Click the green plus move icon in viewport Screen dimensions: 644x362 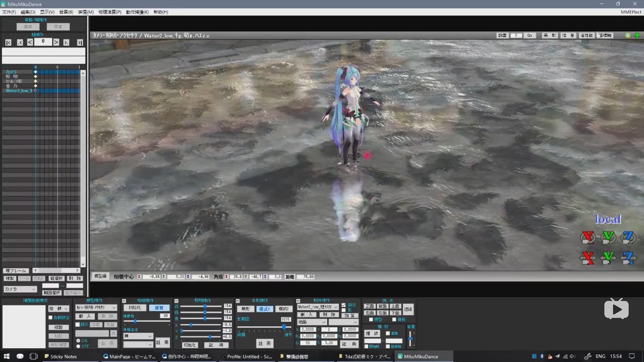click(637, 36)
